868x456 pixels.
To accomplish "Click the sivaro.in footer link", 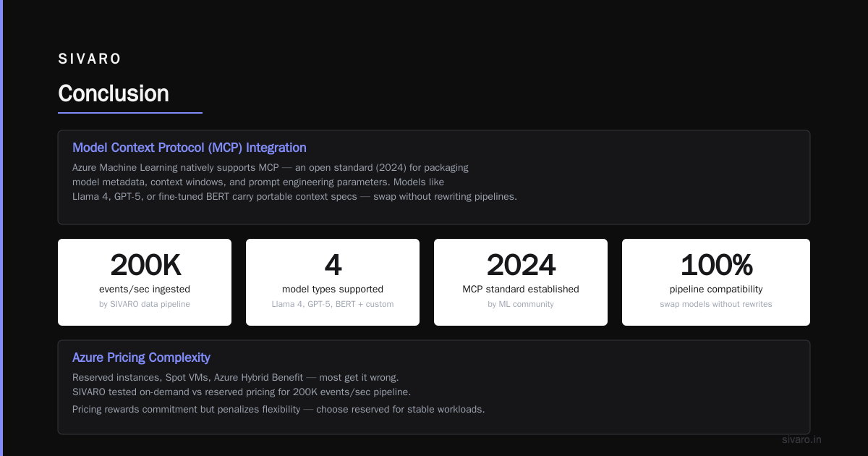I will (801, 439).
